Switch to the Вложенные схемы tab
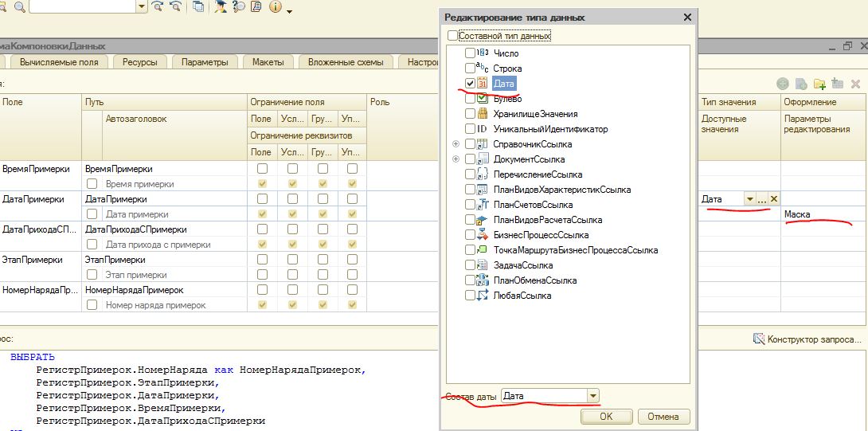868x431 pixels. coord(346,62)
